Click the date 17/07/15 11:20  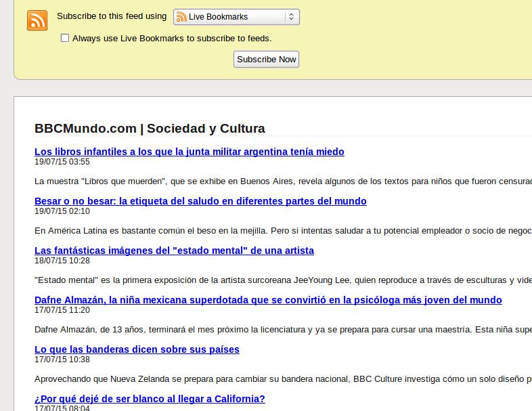62,310
